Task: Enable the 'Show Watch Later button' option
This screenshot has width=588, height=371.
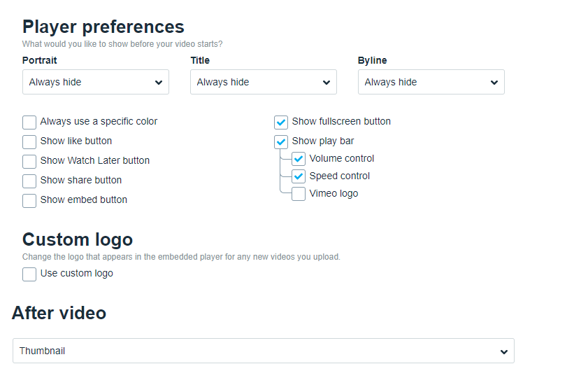Action: [x=29, y=162]
